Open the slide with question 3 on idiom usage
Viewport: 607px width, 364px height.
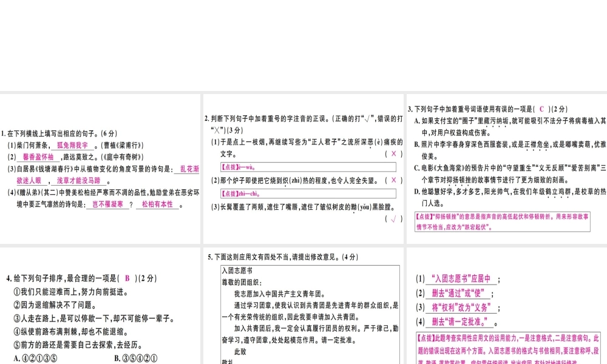[x=507, y=169]
